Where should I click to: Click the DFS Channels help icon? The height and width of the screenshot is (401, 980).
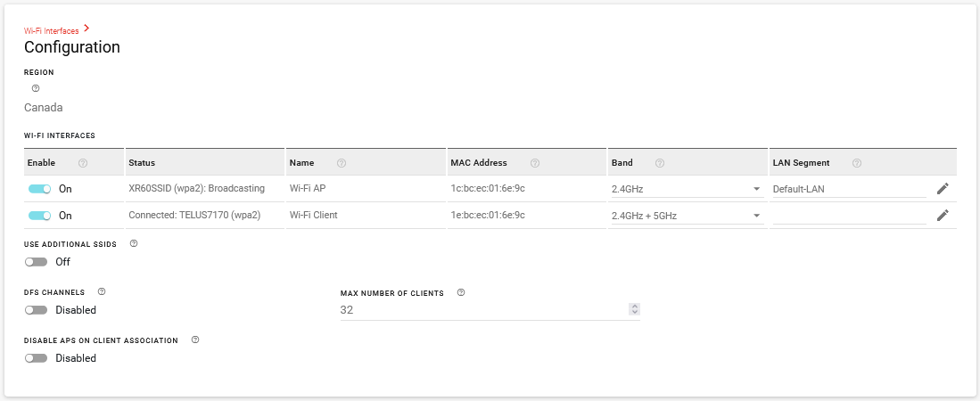pyautogui.click(x=102, y=291)
